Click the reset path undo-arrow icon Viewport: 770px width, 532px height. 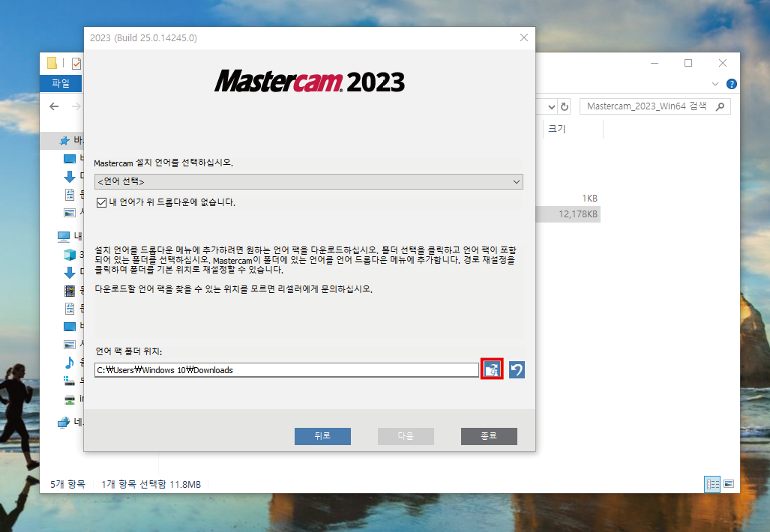(x=517, y=369)
